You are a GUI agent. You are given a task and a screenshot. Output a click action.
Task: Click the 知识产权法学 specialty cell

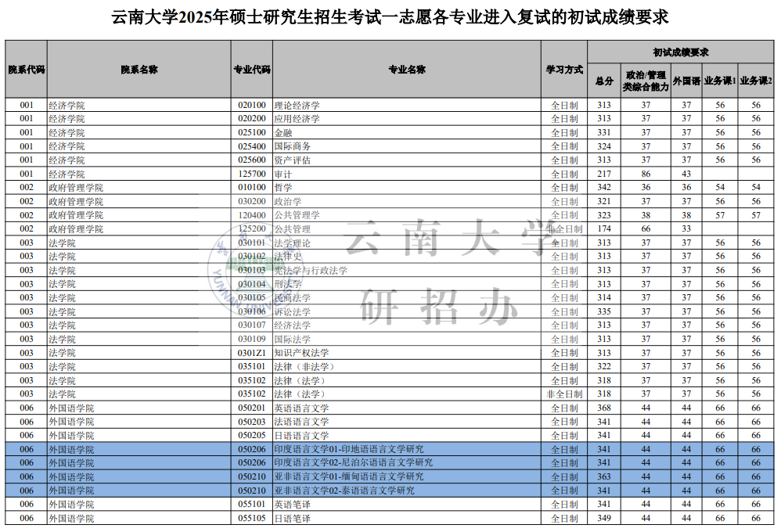coord(301,354)
